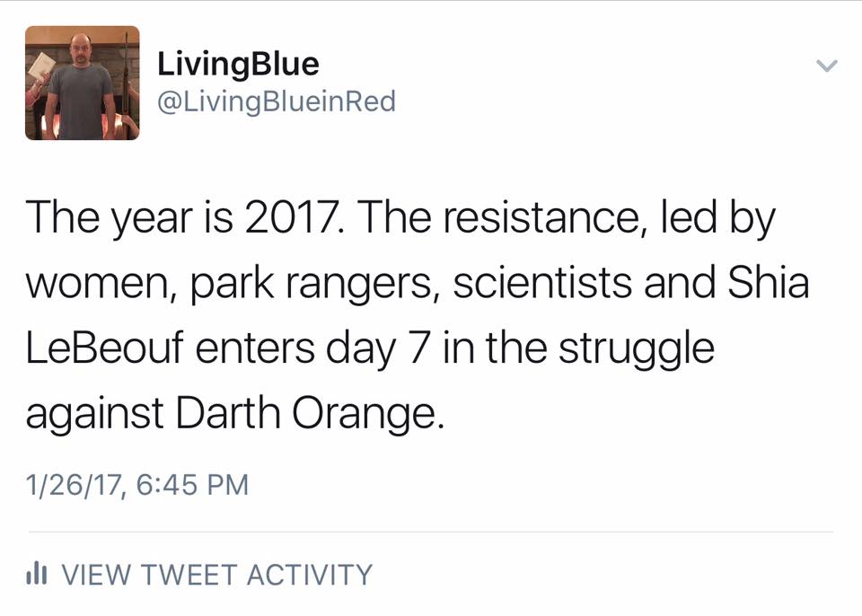Click the word "scientists" in the tweet
Viewport: 862px width, 616px height.
click(x=542, y=282)
